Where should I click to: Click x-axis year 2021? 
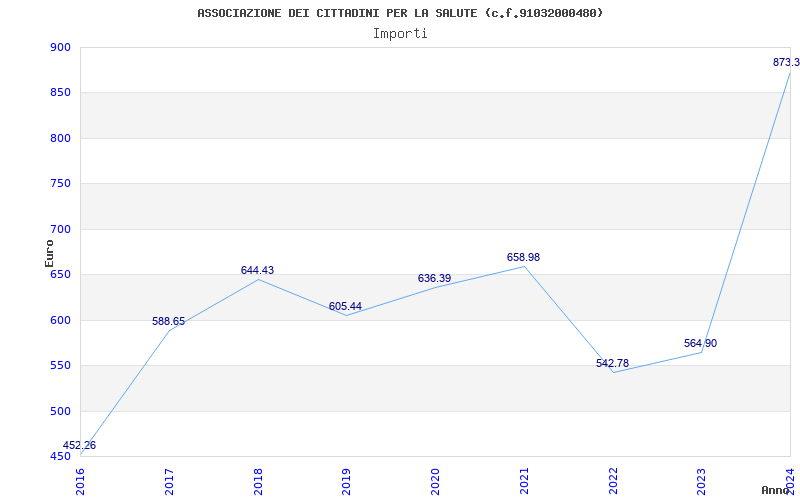[x=524, y=481]
